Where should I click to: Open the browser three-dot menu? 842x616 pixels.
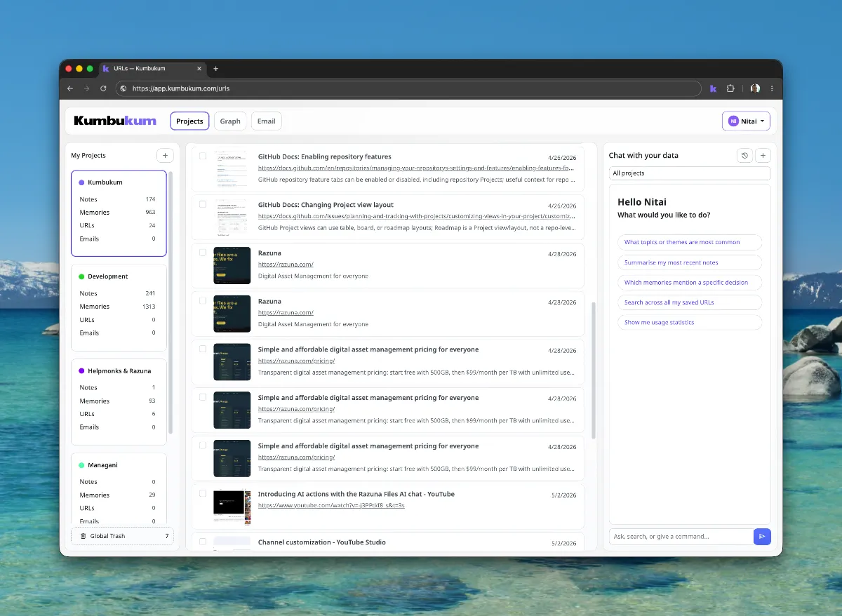click(x=772, y=88)
